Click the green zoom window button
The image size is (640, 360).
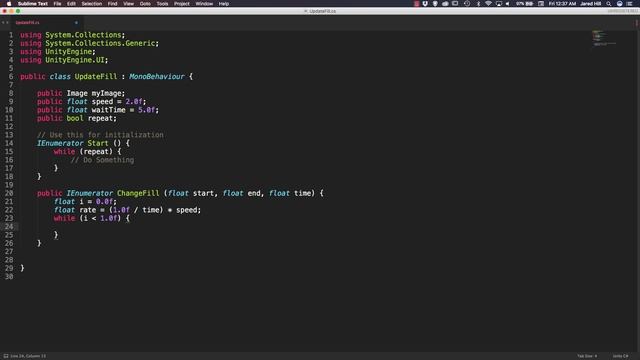18,11
